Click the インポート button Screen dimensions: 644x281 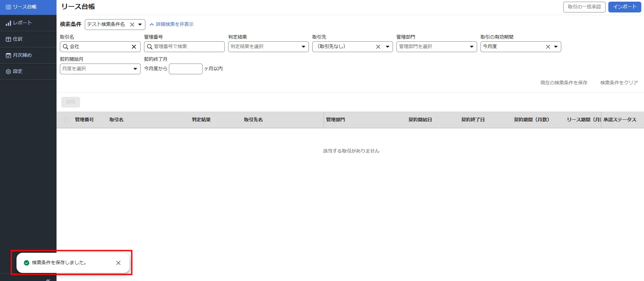624,7
